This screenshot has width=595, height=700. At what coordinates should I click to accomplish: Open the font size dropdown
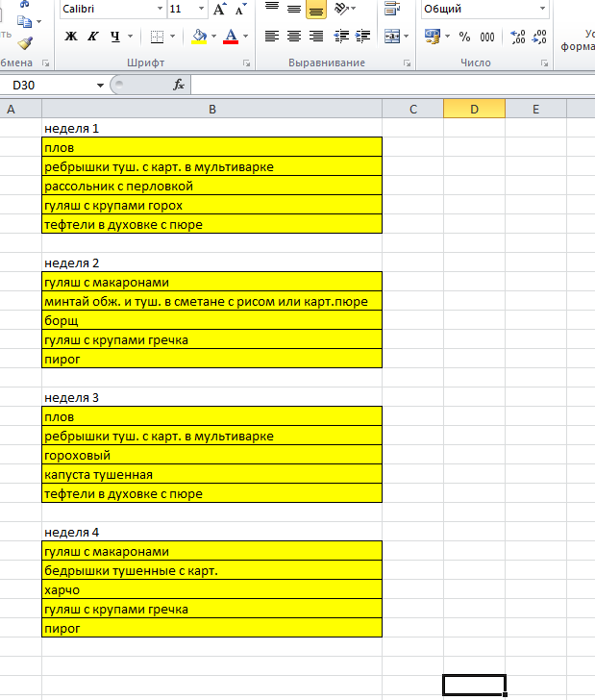[x=201, y=9]
